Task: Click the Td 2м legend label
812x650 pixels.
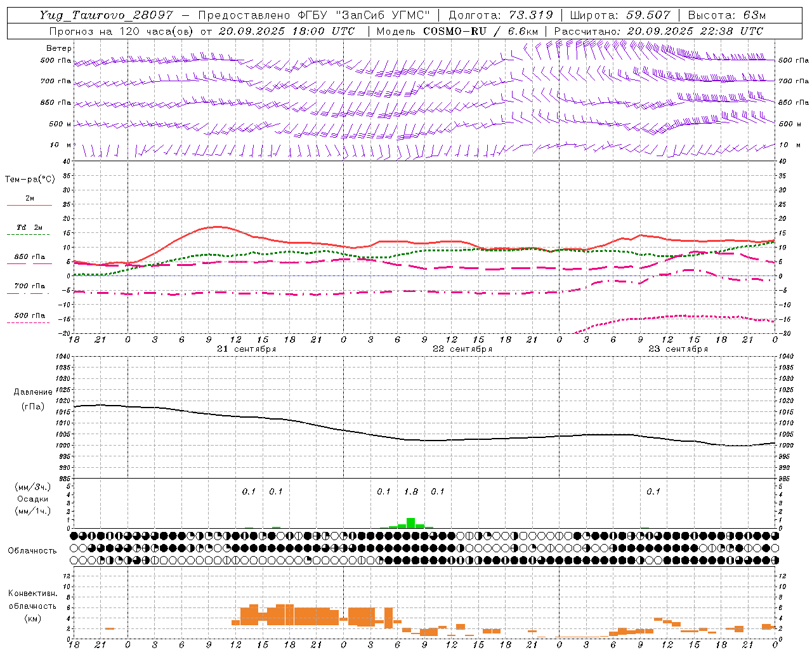Action: coord(30,227)
